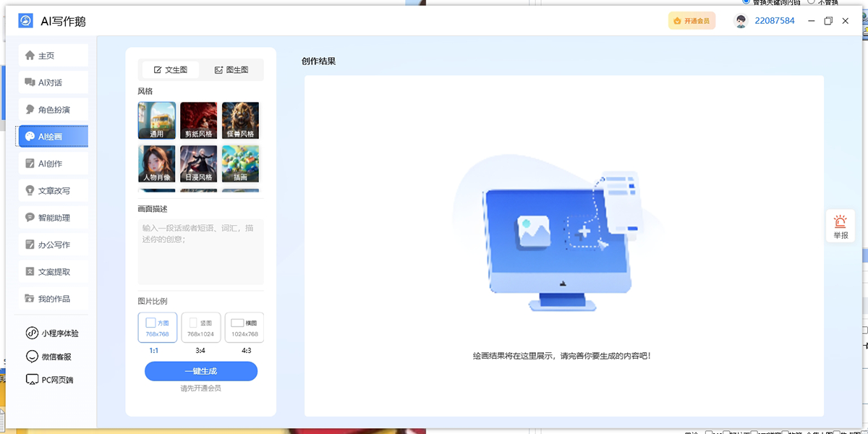The width and height of the screenshot is (868, 434).
Task: Select 办公写作 office writing tool
Action: point(53,244)
